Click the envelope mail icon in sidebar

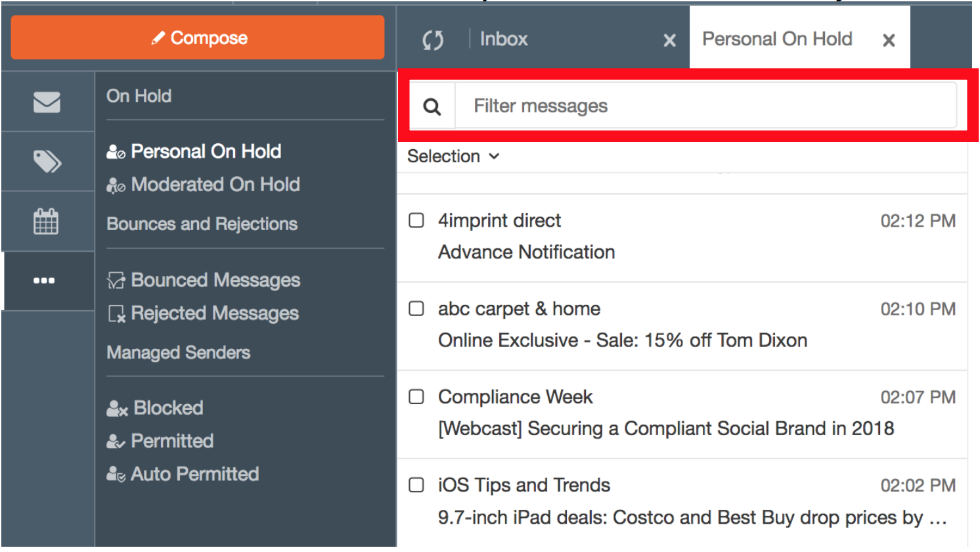click(x=47, y=102)
